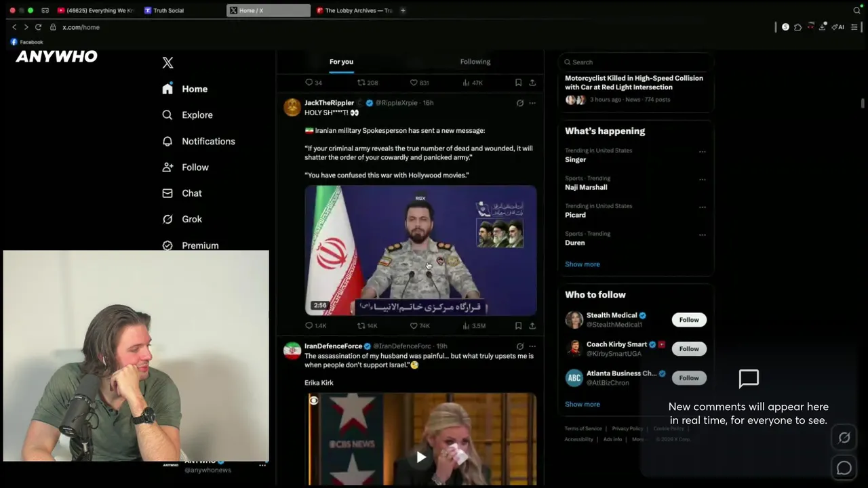868x488 pixels.
Task: View the top post's 47K views
Action: point(473,83)
